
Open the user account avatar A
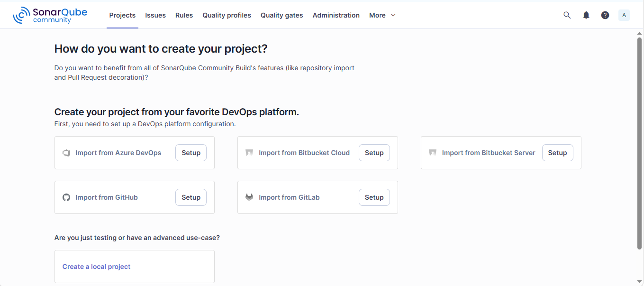(x=624, y=15)
